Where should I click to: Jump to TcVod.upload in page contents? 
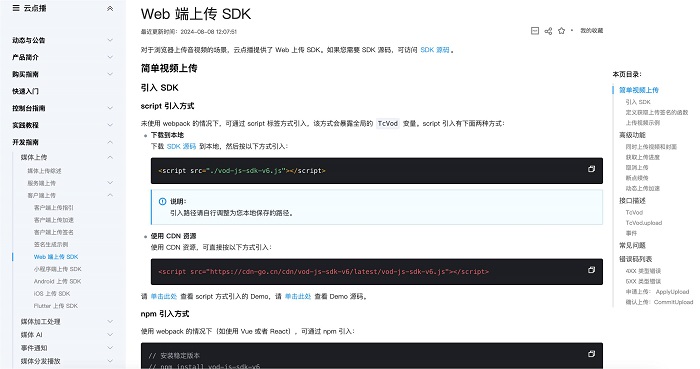644,223
